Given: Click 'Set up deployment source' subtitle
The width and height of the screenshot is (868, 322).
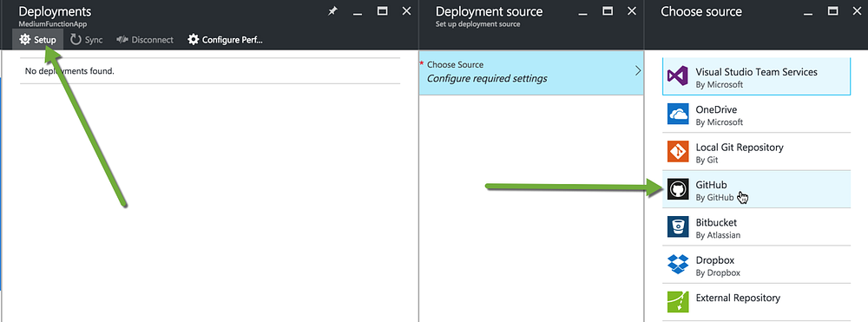Looking at the screenshot, I should pos(477,24).
